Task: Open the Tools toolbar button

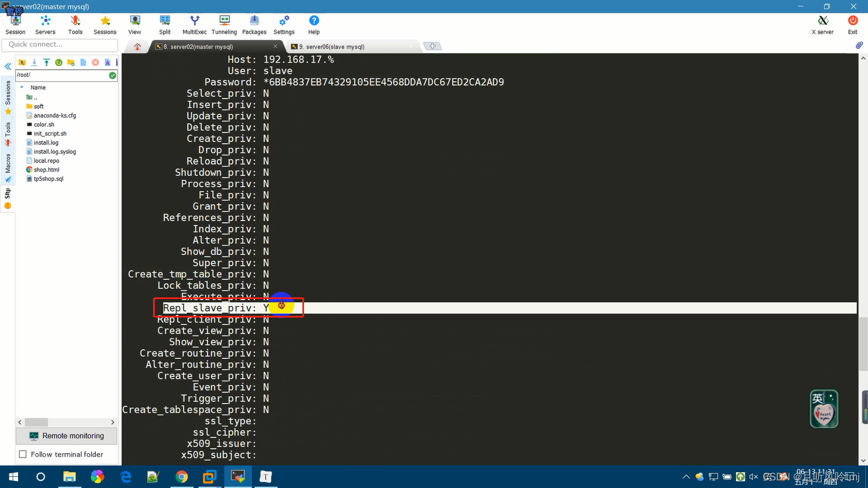Action: (75, 25)
